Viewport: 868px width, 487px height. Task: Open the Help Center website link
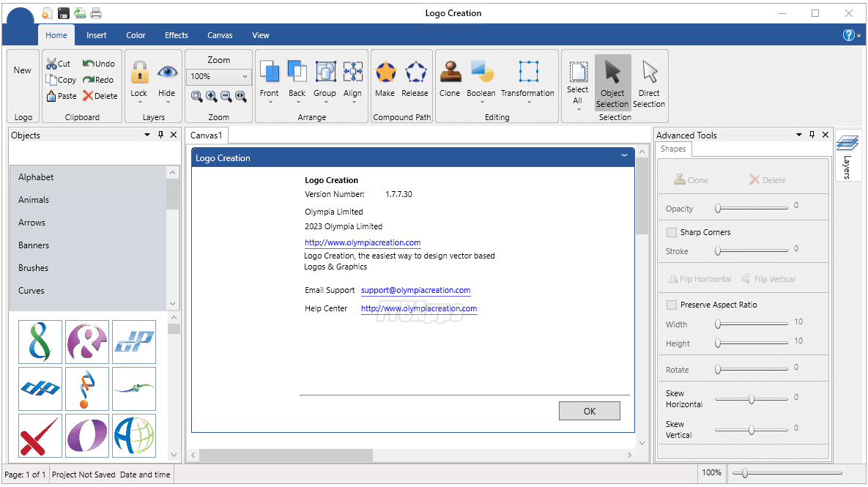[x=419, y=308]
